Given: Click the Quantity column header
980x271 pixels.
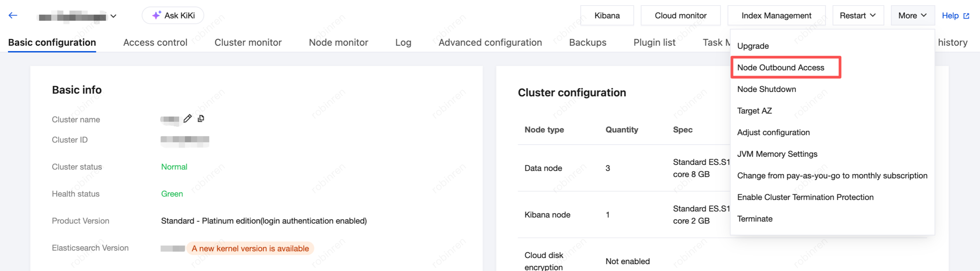Looking at the screenshot, I should (622, 130).
